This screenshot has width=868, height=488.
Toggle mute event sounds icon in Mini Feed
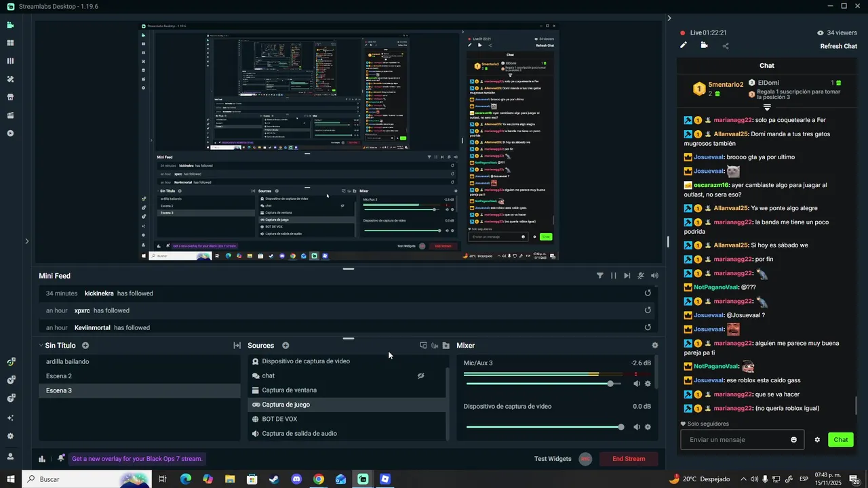[641, 276]
